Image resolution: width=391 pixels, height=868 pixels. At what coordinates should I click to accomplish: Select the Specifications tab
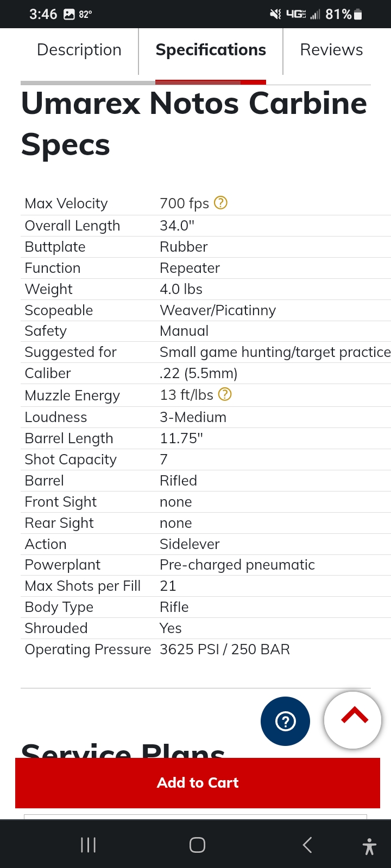tap(211, 50)
